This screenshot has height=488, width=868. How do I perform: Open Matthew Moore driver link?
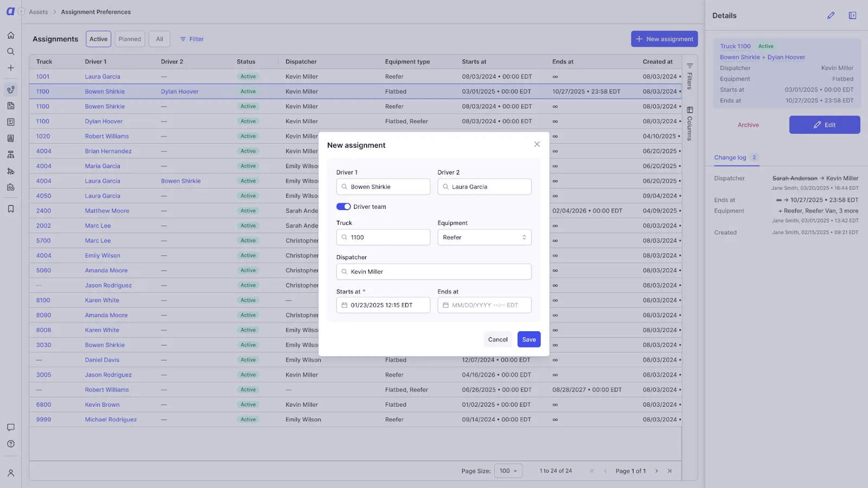pos(107,211)
